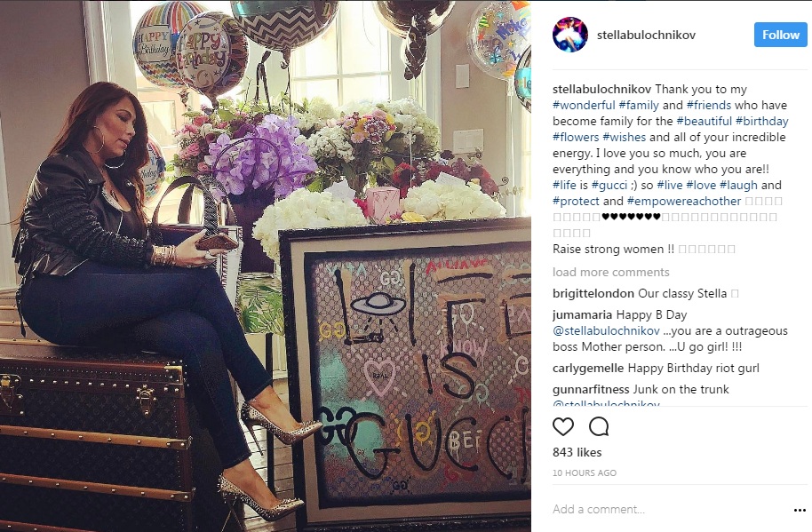The height and width of the screenshot is (532, 812).
Task: Open the three-dots more options menu
Action: [x=800, y=511]
